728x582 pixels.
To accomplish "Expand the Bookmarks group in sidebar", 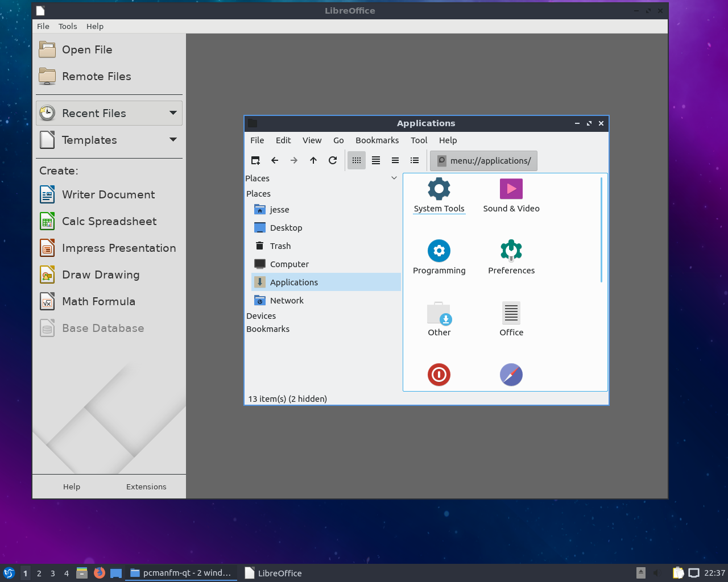I will (x=268, y=329).
